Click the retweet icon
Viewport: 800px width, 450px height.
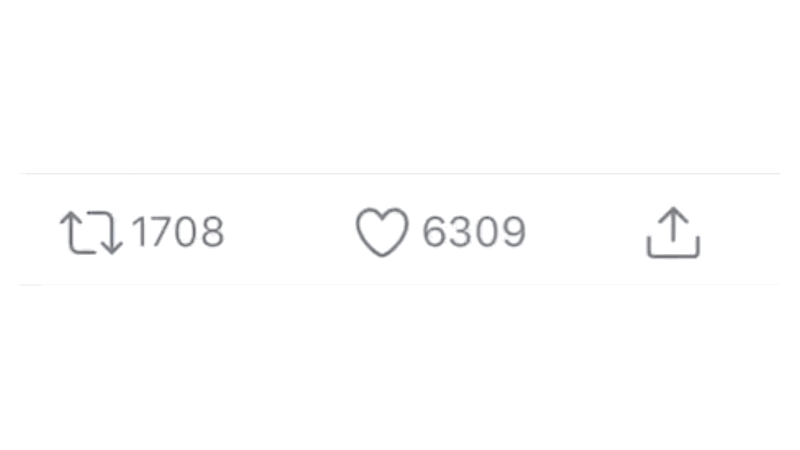(91, 232)
